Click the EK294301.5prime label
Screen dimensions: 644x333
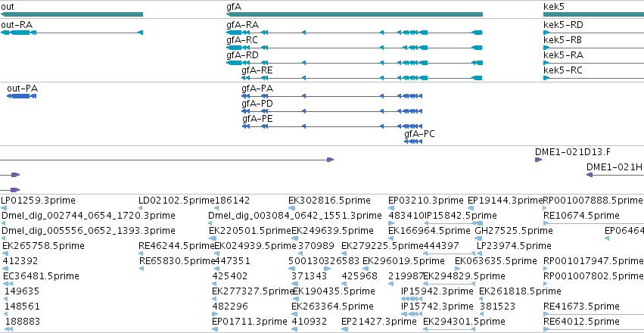click(464, 322)
